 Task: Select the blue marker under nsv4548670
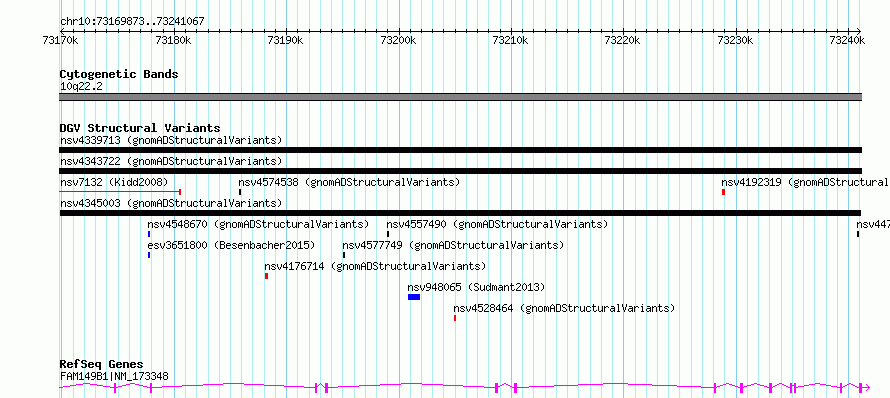[x=149, y=234]
